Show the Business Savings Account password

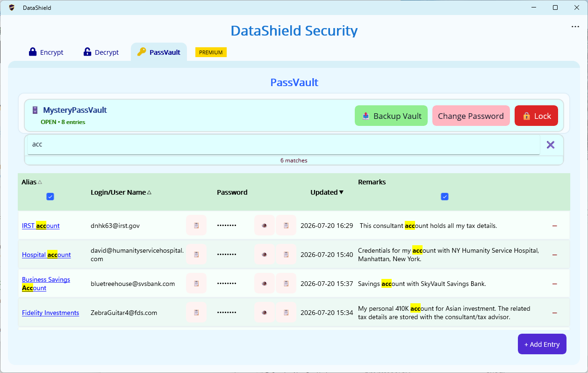(265, 284)
